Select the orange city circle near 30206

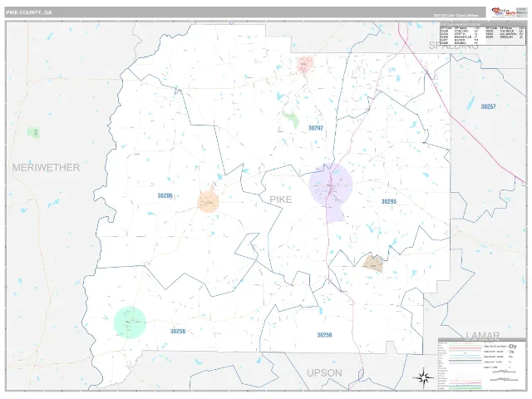[x=208, y=201]
